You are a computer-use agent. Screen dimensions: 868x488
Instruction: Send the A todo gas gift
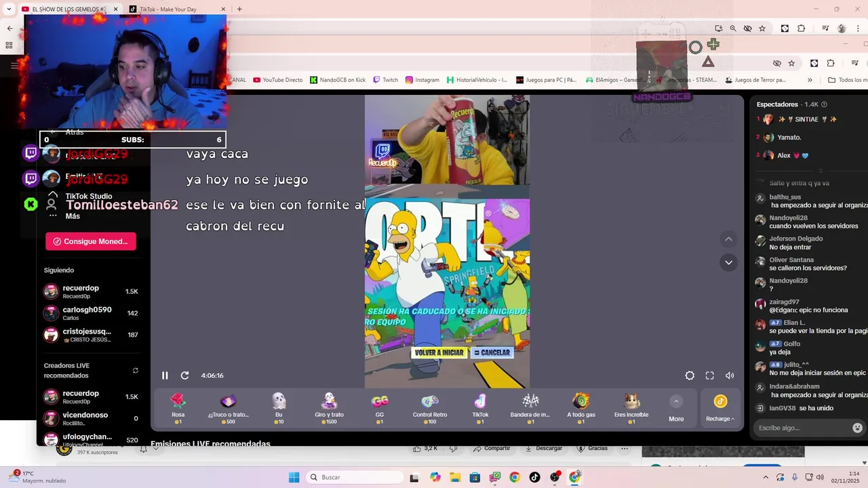[581, 408]
